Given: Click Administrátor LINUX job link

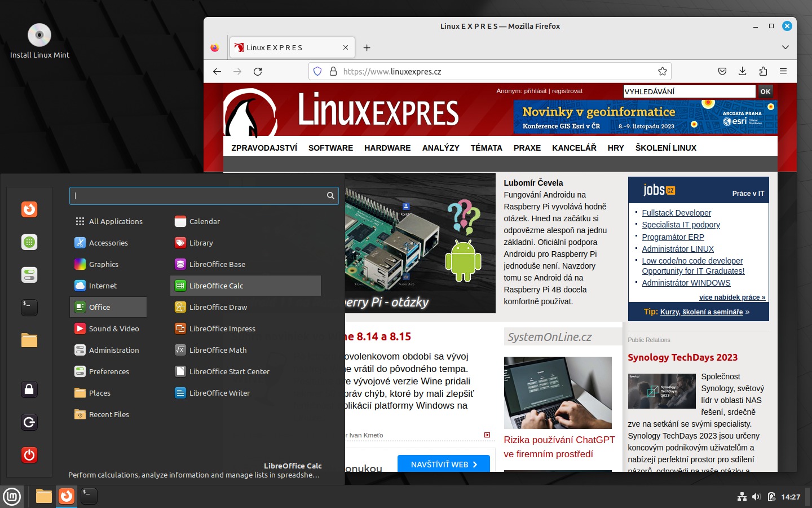Looking at the screenshot, I should tap(677, 249).
